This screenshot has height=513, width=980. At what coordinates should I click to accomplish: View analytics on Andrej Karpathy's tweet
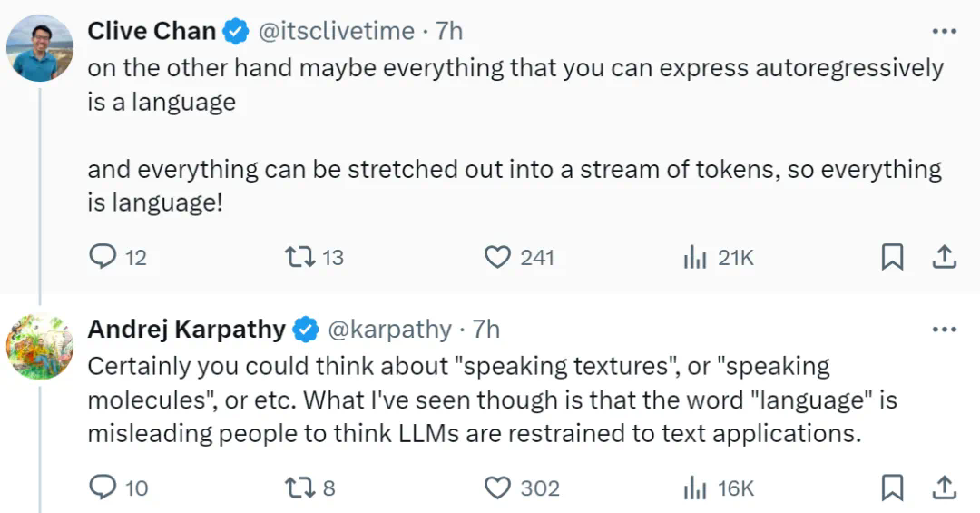[695, 488]
